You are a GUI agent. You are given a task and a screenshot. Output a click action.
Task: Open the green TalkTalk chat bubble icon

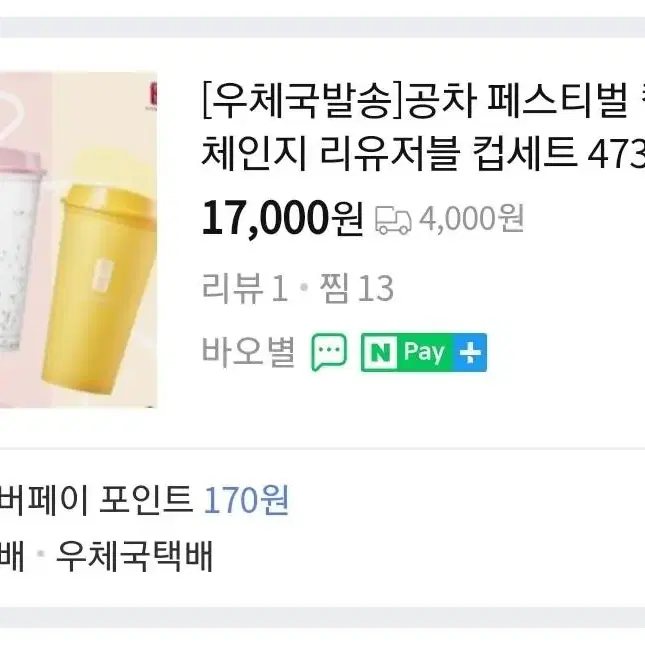329,353
